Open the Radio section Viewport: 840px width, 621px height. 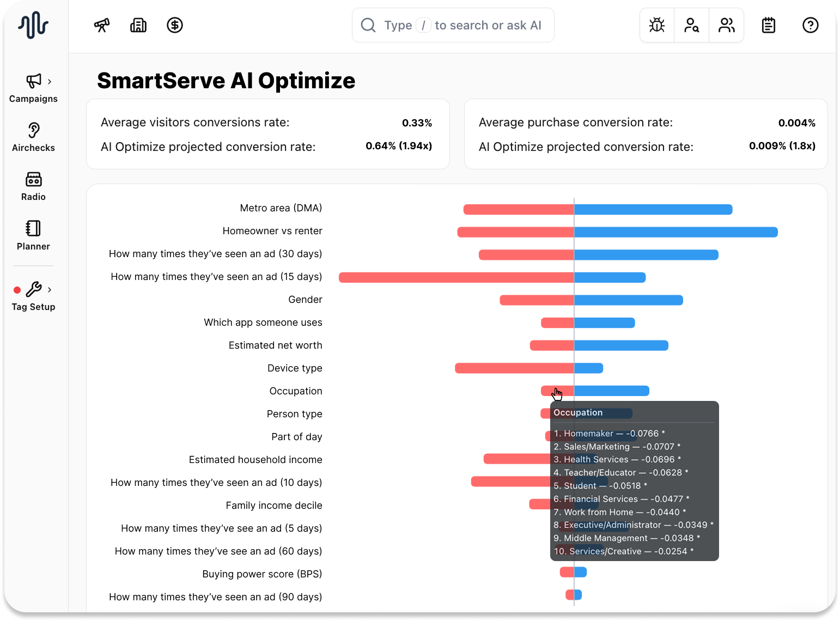coord(34,186)
